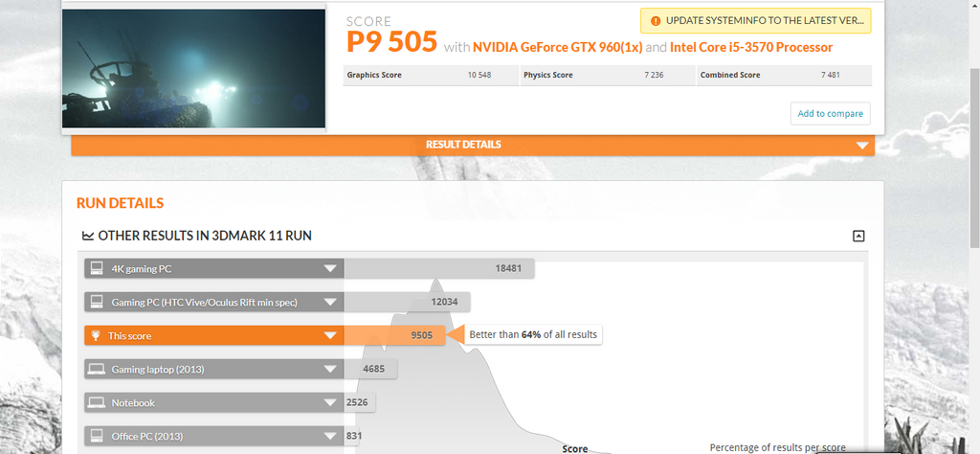The height and width of the screenshot is (454, 980).
Task: Click the Add to compare button
Action: [x=830, y=114]
